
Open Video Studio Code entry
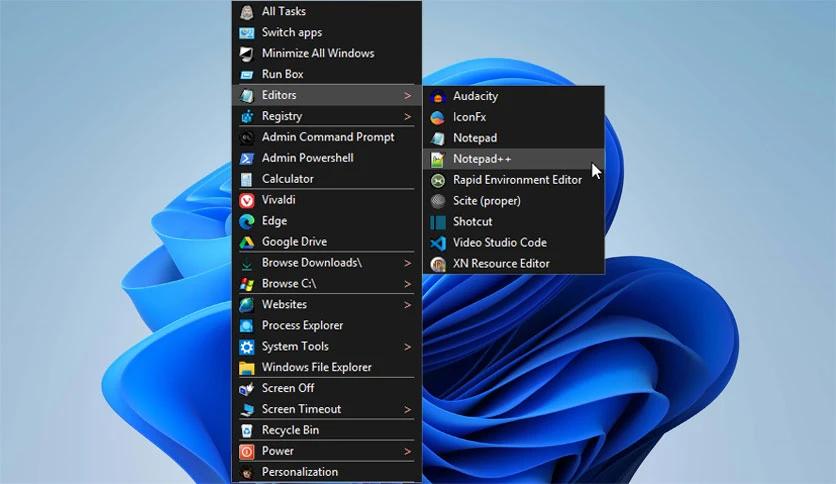(514, 243)
